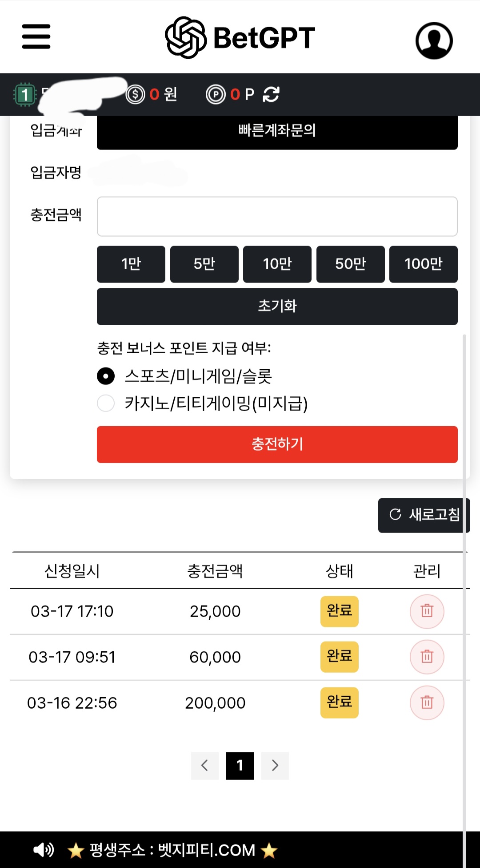The width and height of the screenshot is (480, 868).
Task: Open the user profile icon
Action: [434, 40]
